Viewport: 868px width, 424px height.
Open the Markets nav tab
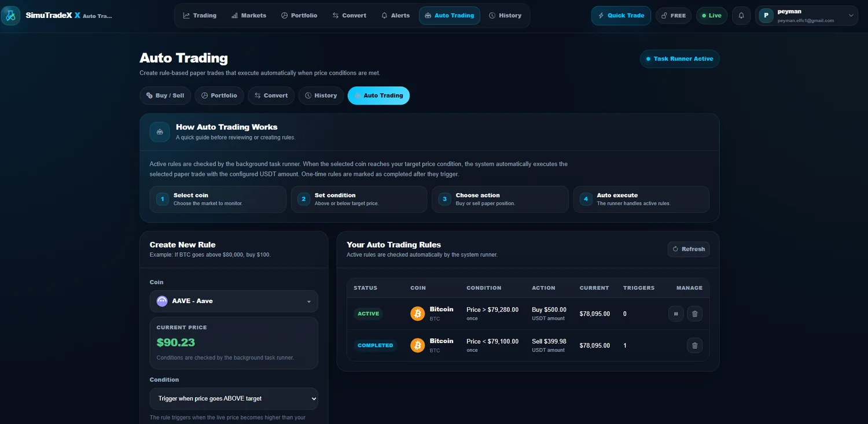click(249, 16)
